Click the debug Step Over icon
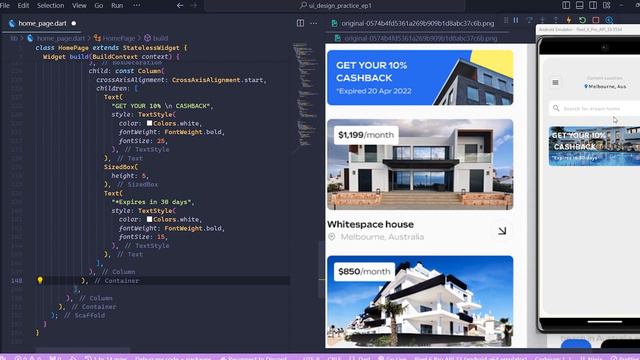This screenshot has width=640, height=360. click(529, 20)
